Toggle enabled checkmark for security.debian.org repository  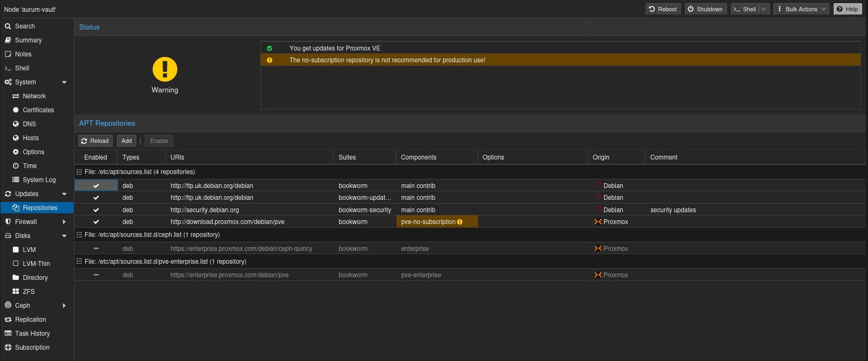96,210
